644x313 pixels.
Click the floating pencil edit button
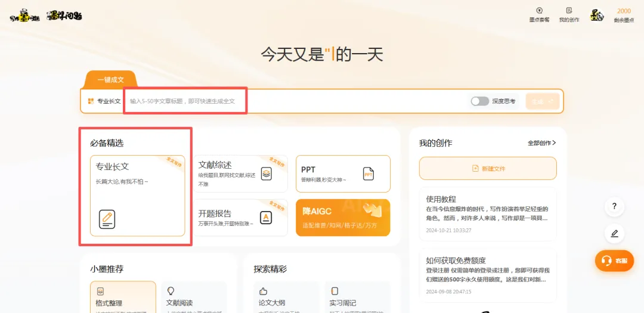[x=614, y=234]
